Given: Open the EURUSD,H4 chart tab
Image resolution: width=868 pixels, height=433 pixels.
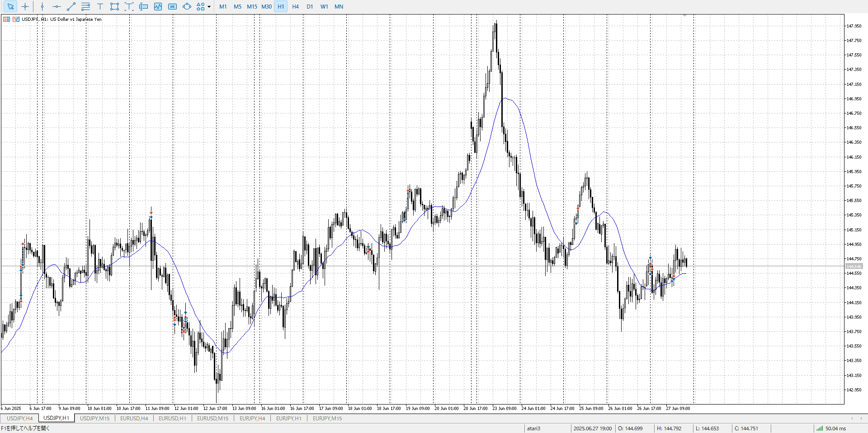Looking at the screenshot, I should tap(134, 419).
